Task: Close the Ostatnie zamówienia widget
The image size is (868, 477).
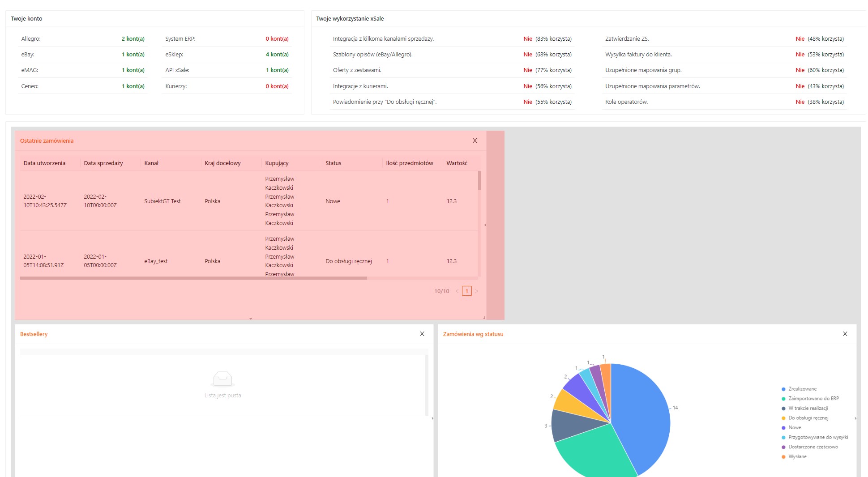Action: (475, 141)
